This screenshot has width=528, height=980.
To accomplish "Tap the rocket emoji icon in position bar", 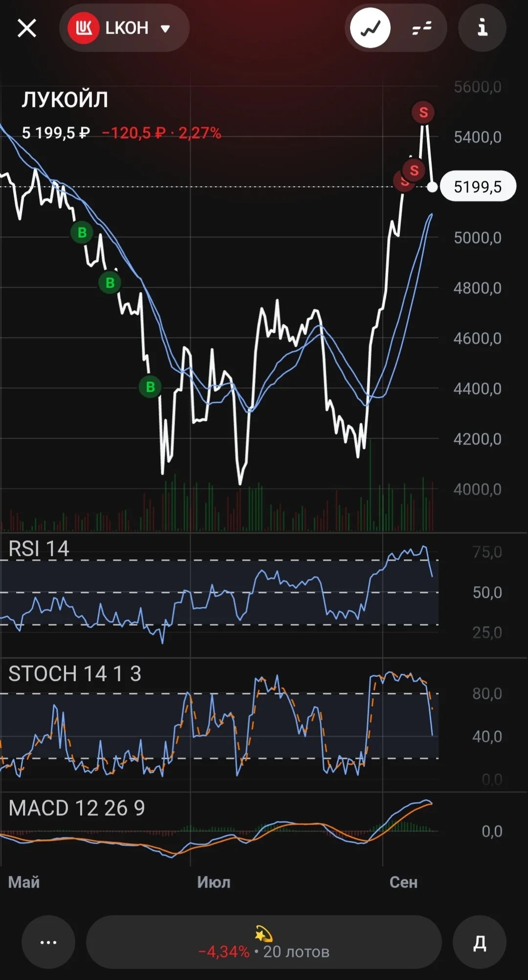I will 264,933.
